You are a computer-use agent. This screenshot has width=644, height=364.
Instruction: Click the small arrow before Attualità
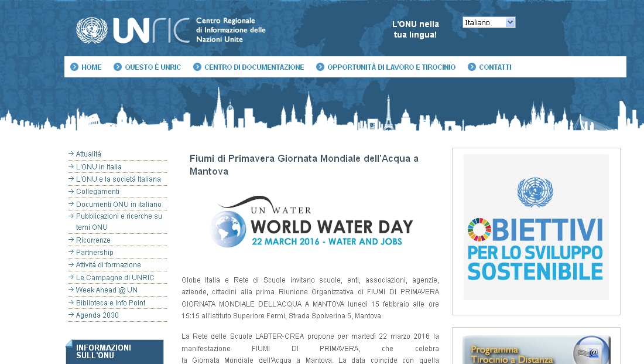[x=71, y=154]
